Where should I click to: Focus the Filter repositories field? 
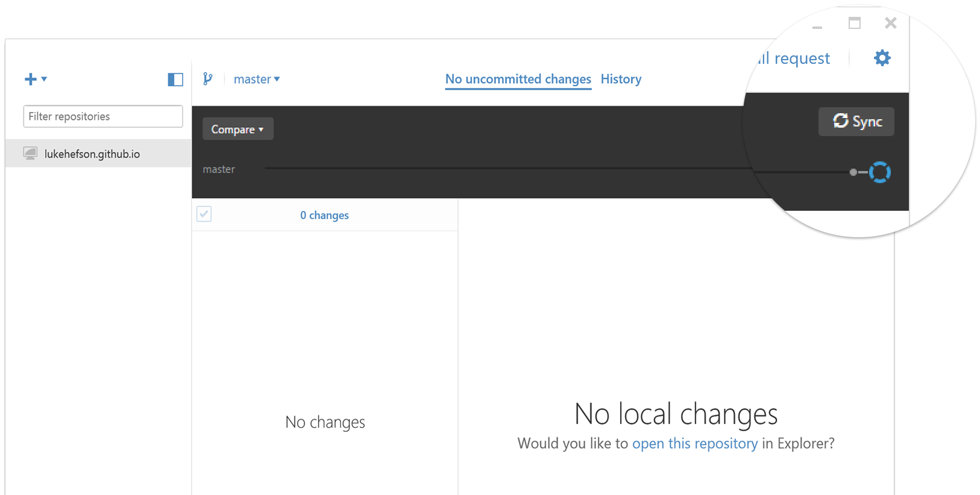pos(103,116)
